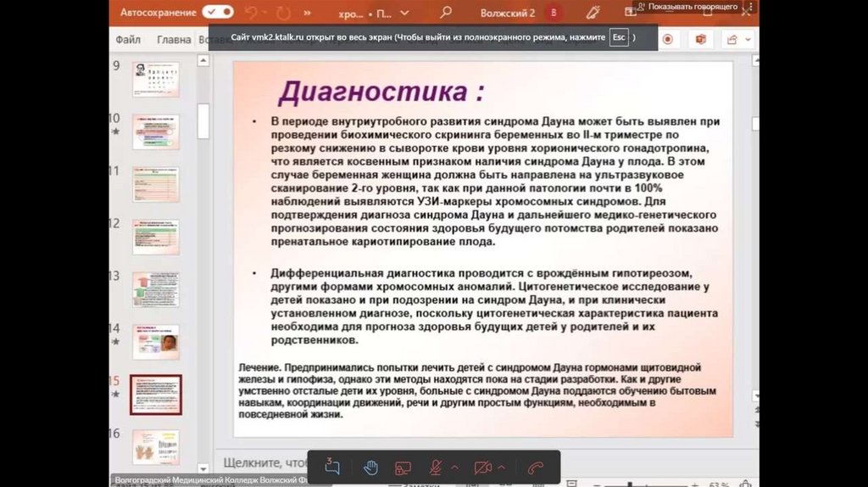Click the Redo icon in title bar
Viewport: 868px width, 487px height.
coord(282,13)
